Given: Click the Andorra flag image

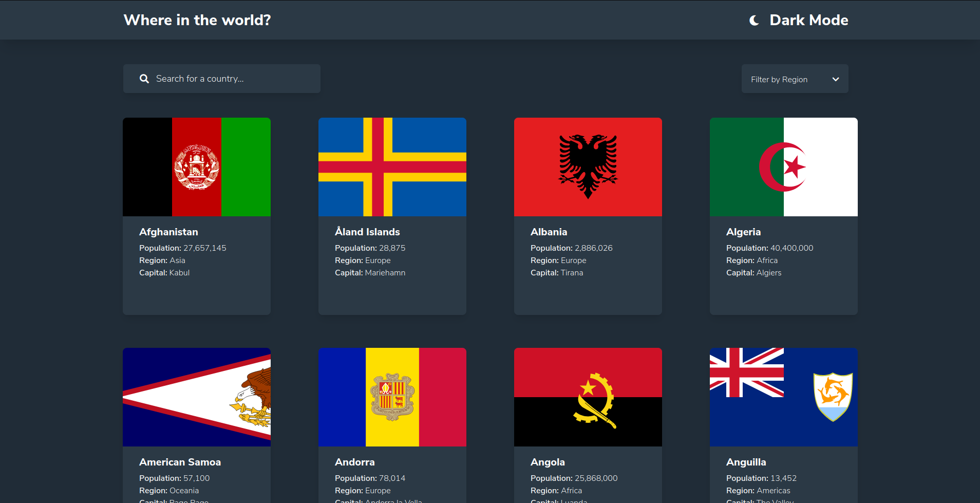Looking at the screenshot, I should point(392,397).
